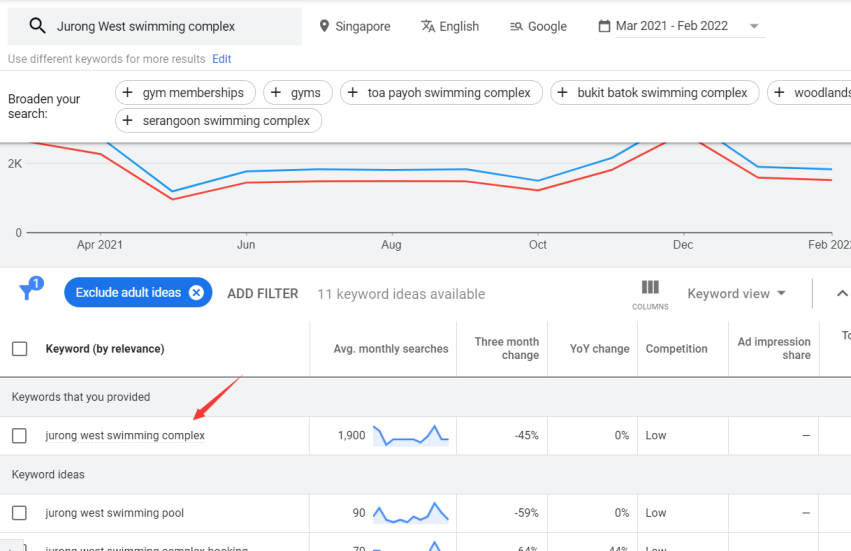Click Aug label on chart axis
This screenshot has height=551, width=851.
[x=391, y=245]
